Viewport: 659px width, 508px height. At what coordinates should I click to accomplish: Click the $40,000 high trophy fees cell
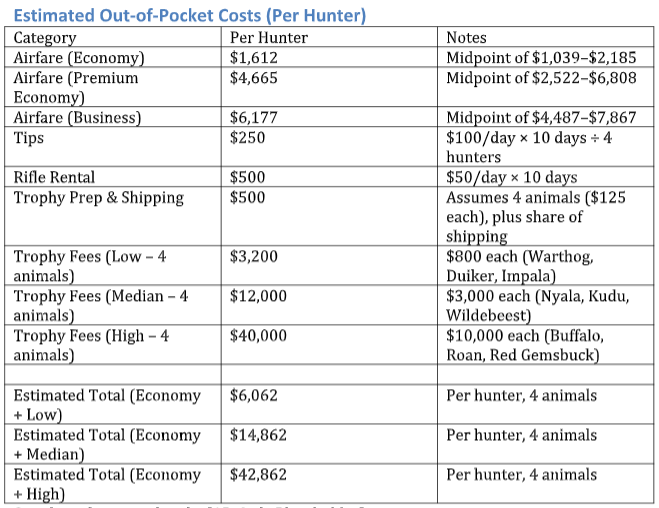(x=258, y=337)
